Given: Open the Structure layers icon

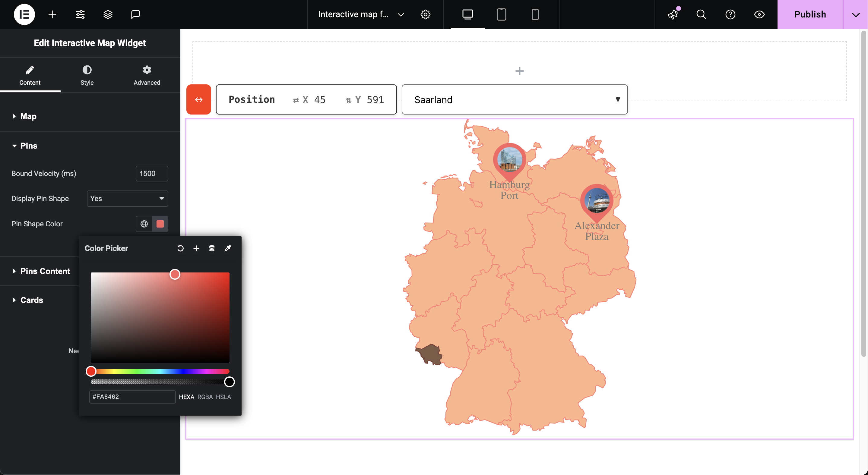Looking at the screenshot, I should tap(108, 14).
